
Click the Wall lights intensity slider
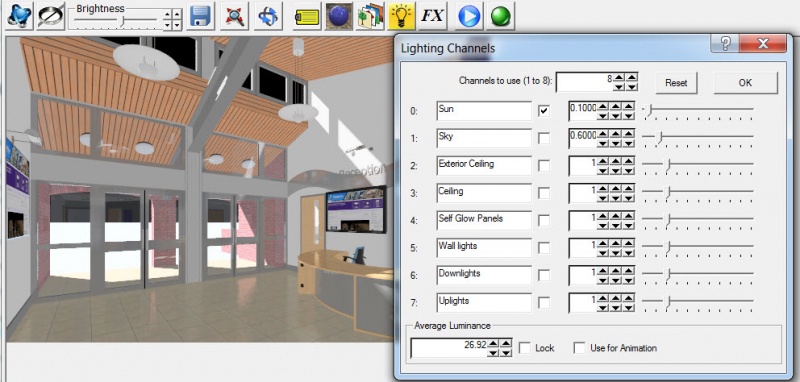tap(697, 248)
